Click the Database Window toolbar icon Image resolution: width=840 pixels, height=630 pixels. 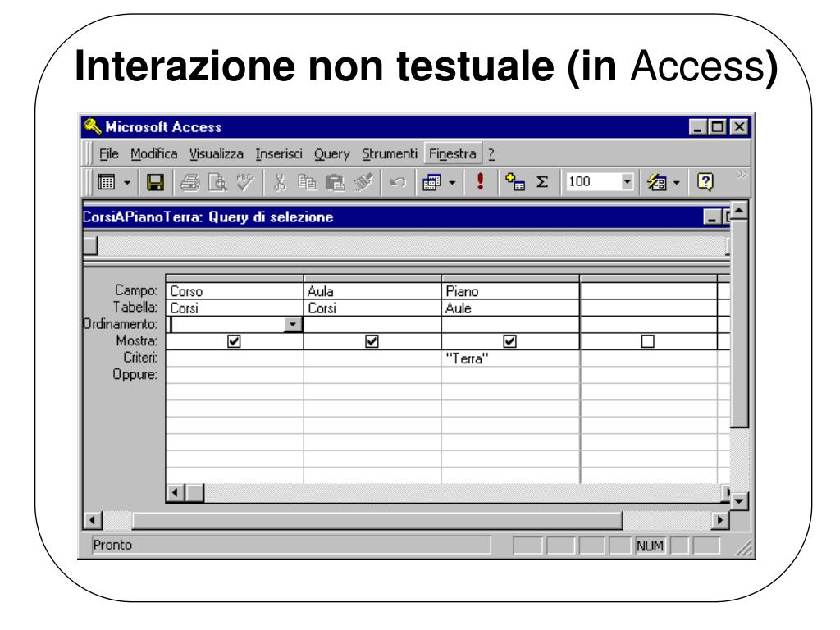tap(657, 183)
